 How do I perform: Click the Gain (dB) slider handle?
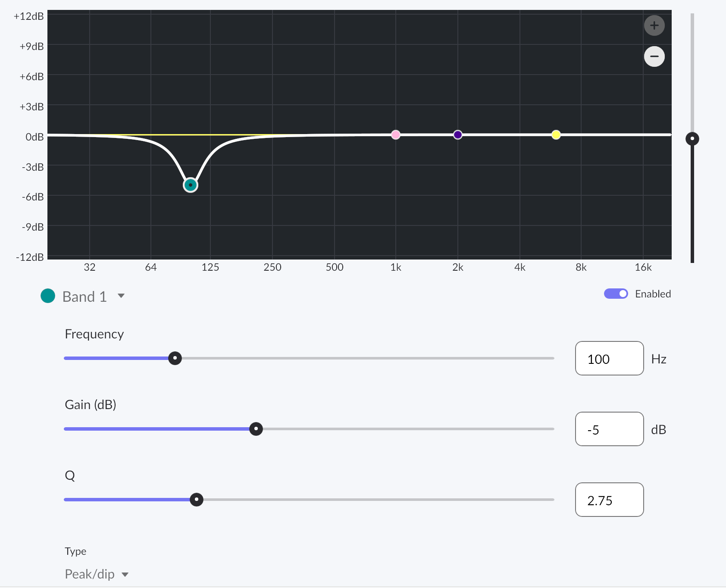pos(256,429)
